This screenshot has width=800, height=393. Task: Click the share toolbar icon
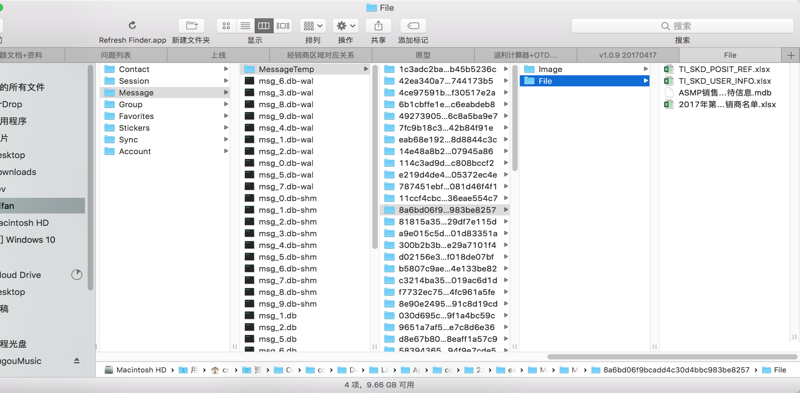point(379,26)
